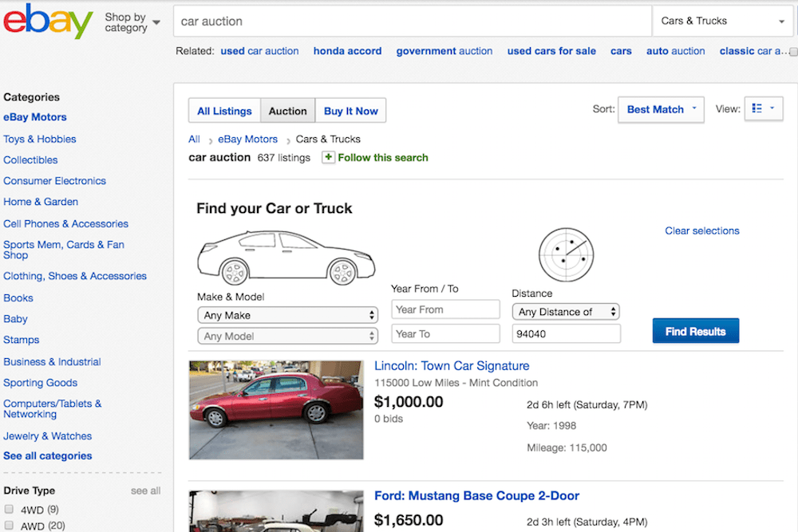This screenshot has width=798, height=532.
Task: Open the Stamps category
Action: (x=22, y=340)
